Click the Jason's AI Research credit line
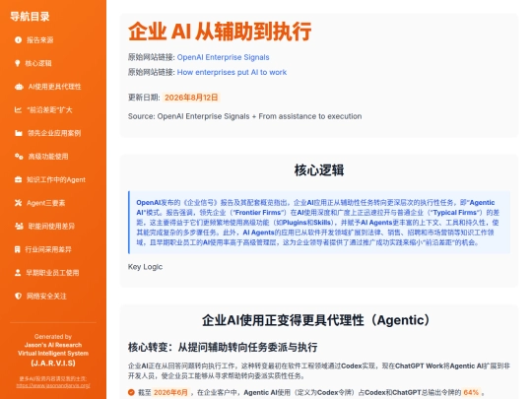 click(x=53, y=345)
